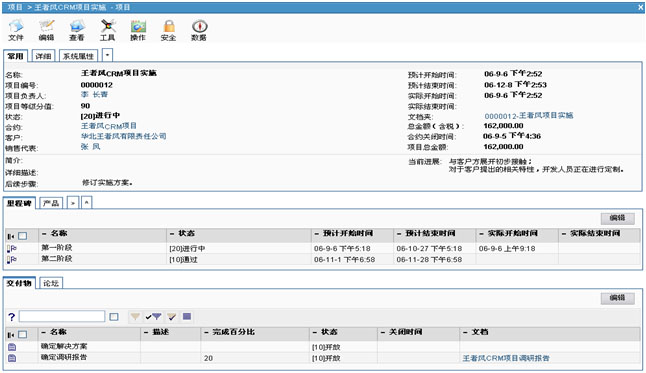Switch to the 论坛 tab
Image resolution: width=646 pixels, height=373 pixels.
(51, 283)
